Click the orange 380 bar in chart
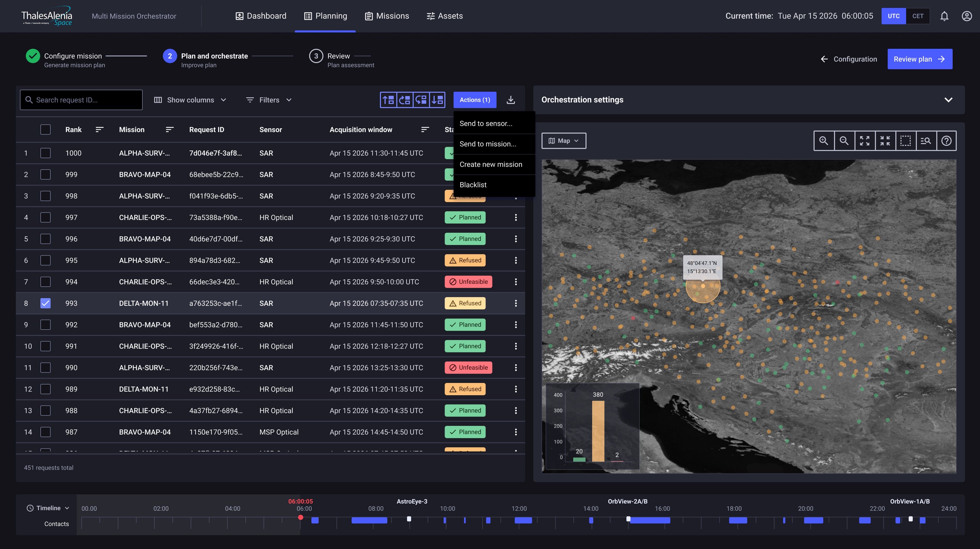The width and height of the screenshot is (980, 549). click(598, 431)
